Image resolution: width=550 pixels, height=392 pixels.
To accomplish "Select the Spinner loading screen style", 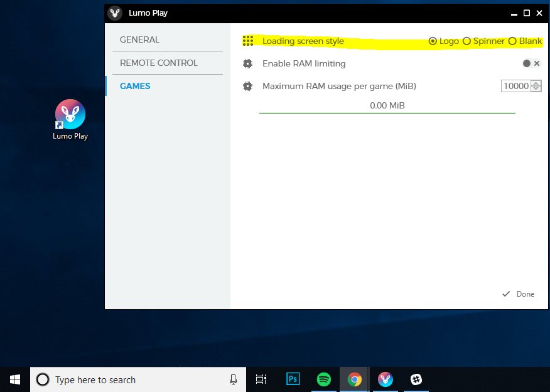I will click(483, 41).
